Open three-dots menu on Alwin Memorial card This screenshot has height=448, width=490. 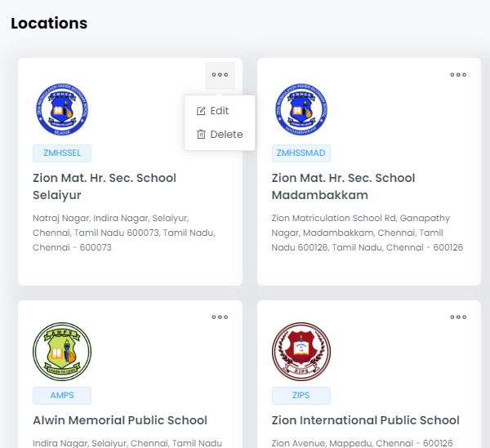220,317
